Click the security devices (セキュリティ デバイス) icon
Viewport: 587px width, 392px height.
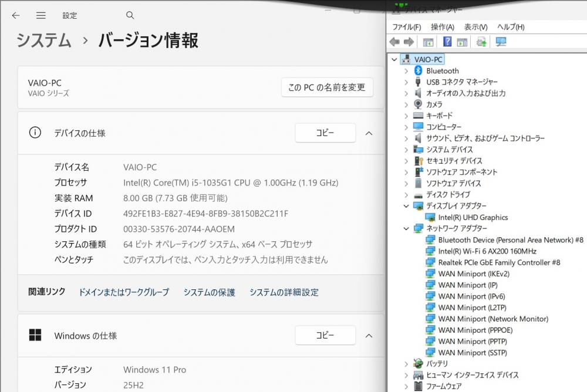pos(419,161)
